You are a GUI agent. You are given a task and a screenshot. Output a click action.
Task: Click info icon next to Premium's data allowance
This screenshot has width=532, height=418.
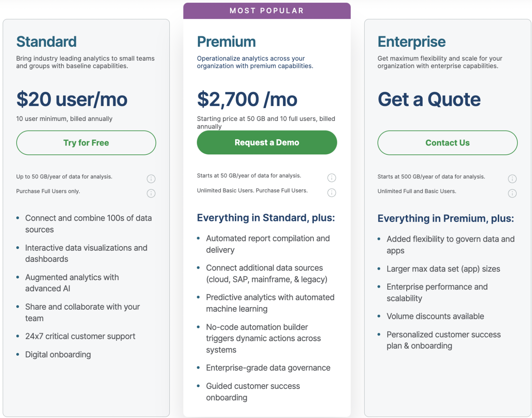[332, 178]
